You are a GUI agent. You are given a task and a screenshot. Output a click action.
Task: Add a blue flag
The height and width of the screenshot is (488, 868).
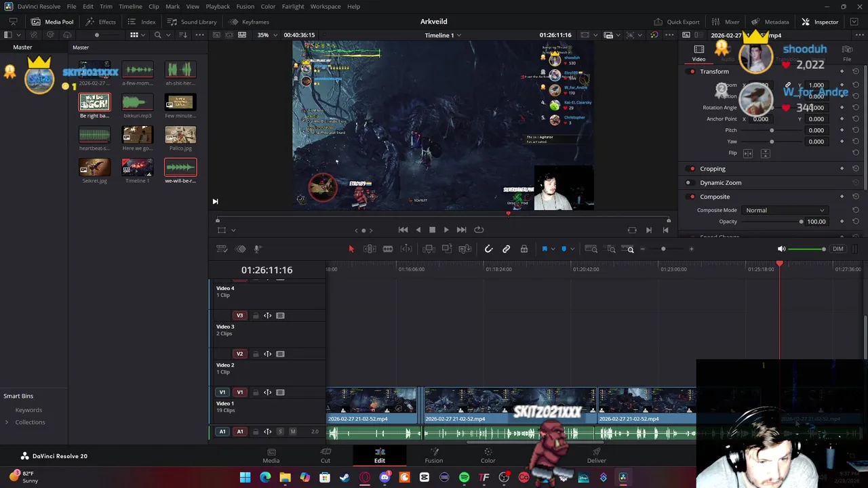tap(544, 249)
